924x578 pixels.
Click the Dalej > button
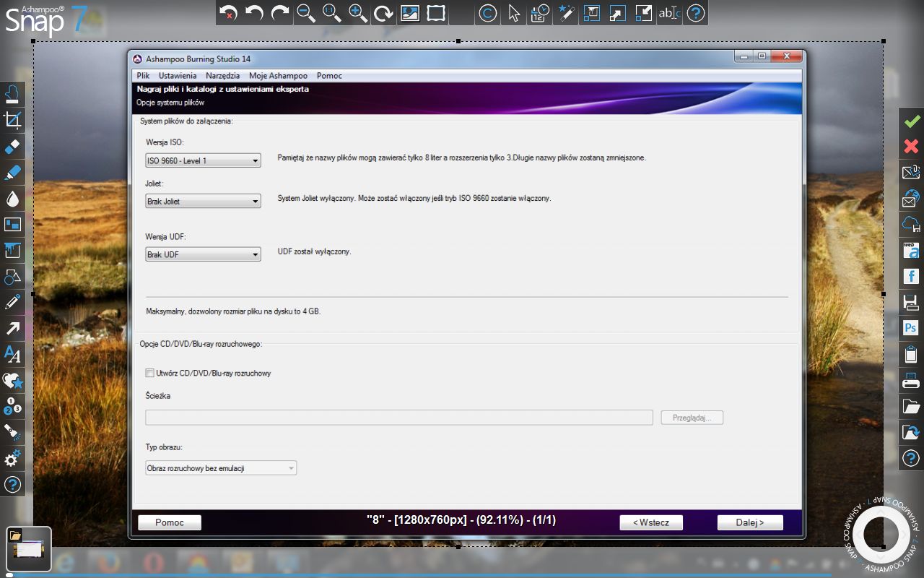pos(750,522)
